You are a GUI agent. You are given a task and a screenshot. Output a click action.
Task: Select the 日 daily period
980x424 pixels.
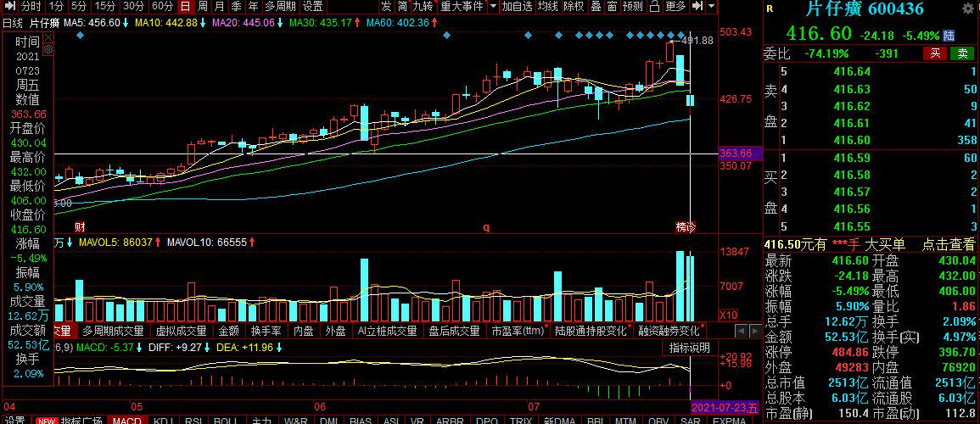coord(185,7)
